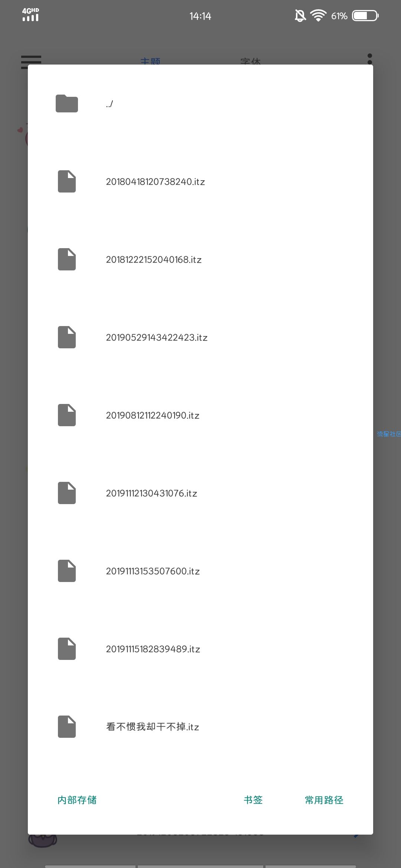401x868 pixels.
Task: Tap the file icon for 20181222152040168.itz
Action: coord(67,259)
